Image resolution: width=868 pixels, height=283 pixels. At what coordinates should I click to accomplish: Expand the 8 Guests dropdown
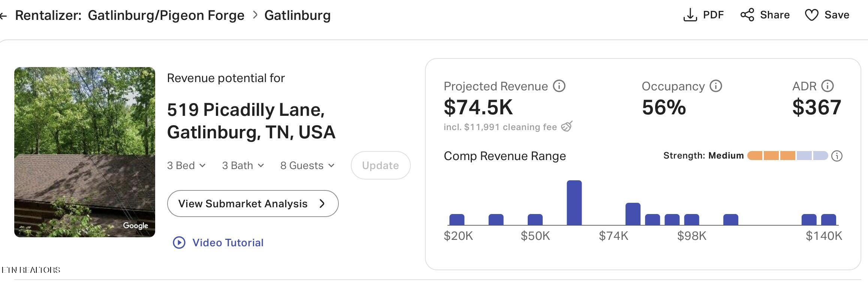tap(307, 165)
